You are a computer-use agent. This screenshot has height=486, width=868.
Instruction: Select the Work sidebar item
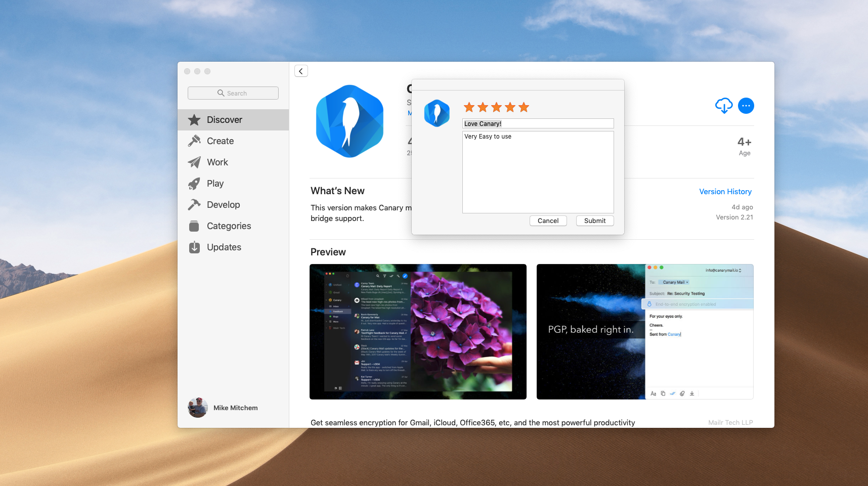[233, 162]
